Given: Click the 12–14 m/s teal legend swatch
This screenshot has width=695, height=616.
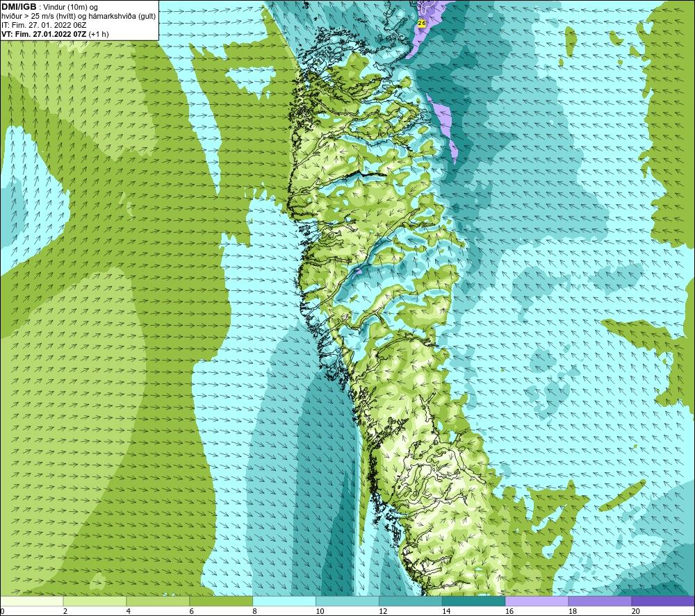Looking at the screenshot, I should click(411, 601).
